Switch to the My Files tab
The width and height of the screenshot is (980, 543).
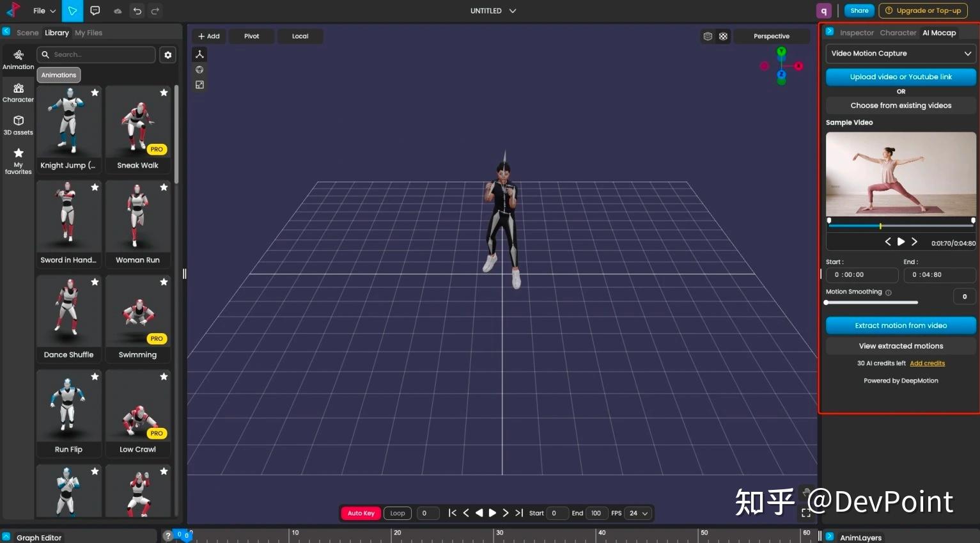pyautogui.click(x=88, y=32)
